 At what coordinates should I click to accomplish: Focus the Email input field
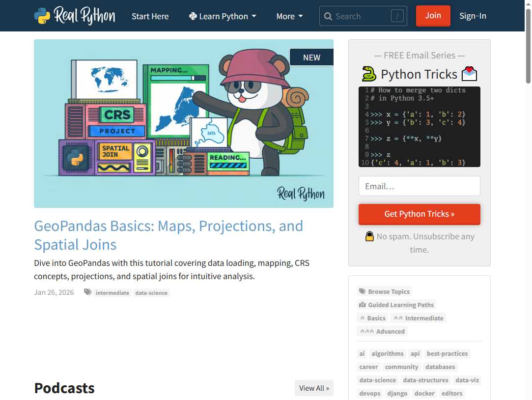419,186
